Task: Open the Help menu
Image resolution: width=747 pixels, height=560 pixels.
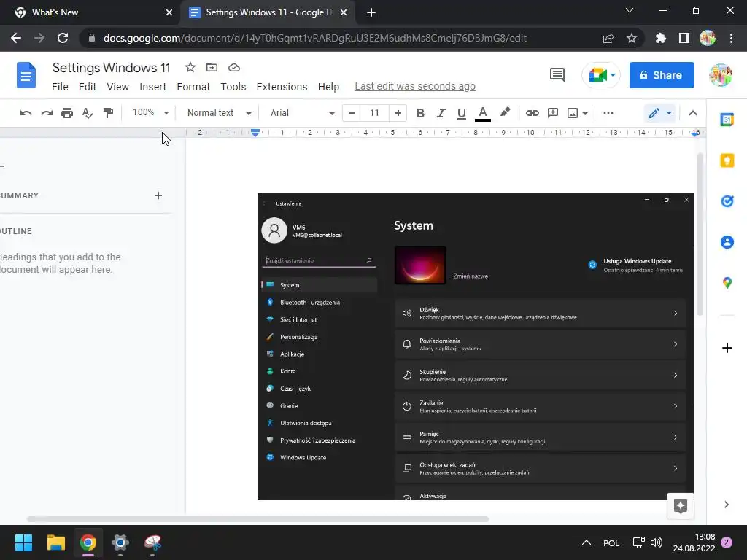Action: [x=328, y=87]
